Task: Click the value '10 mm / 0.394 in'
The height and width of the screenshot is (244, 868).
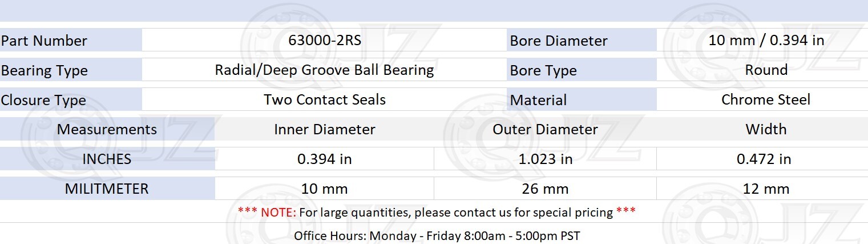Action: click(766, 41)
